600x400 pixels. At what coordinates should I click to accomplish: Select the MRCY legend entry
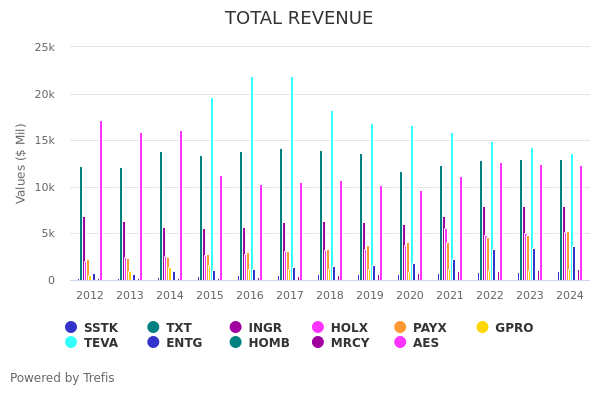point(341,343)
